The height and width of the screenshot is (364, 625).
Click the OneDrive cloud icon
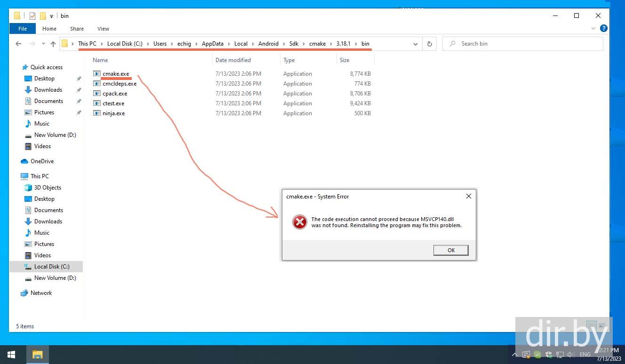click(x=24, y=161)
